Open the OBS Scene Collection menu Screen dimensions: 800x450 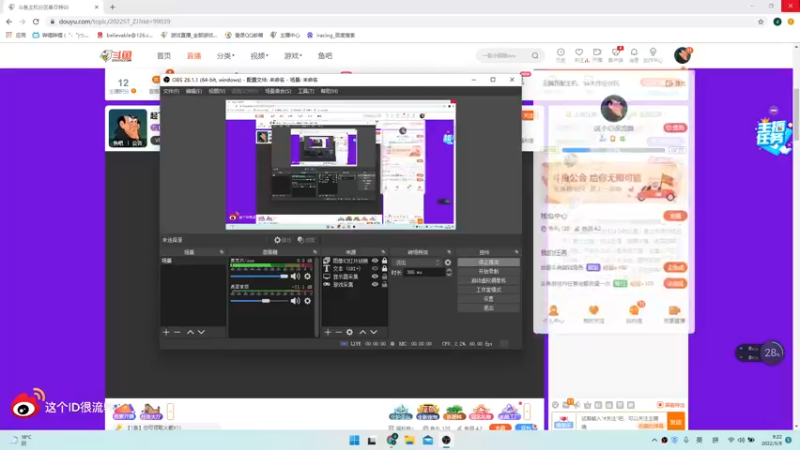coord(278,91)
